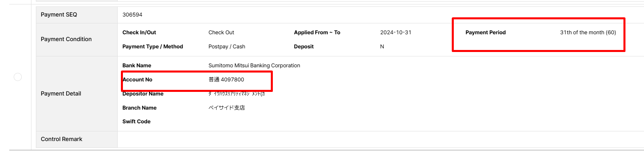644x162 pixels.
Task: Click the Depositor Name label
Action: 143,94
